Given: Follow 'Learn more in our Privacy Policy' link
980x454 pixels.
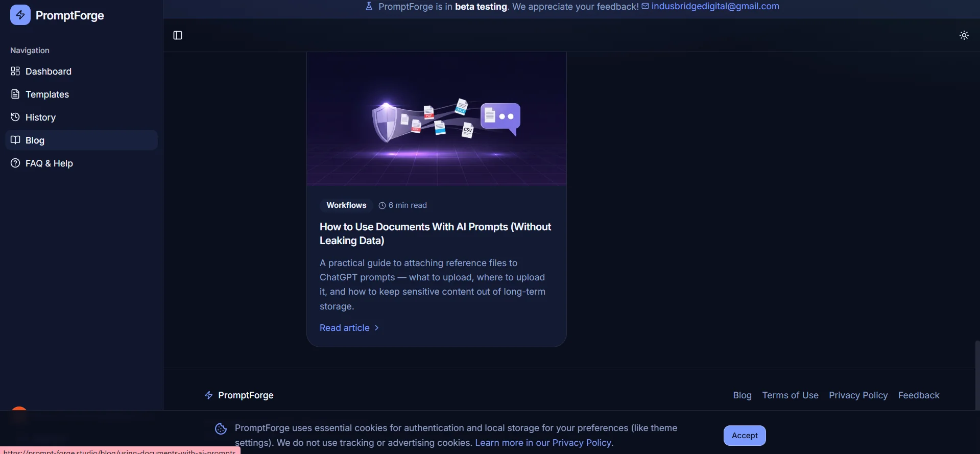Looking at the screenshot, I should 543,442.
